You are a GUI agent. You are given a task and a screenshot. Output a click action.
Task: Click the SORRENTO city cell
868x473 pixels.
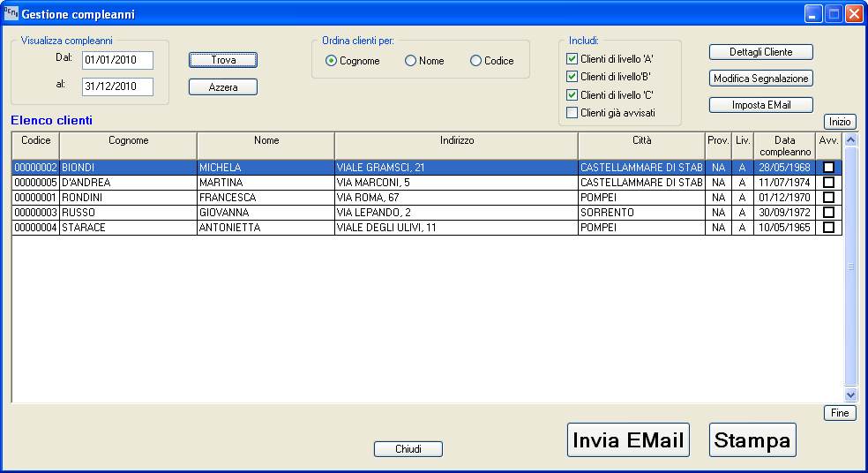641,212
